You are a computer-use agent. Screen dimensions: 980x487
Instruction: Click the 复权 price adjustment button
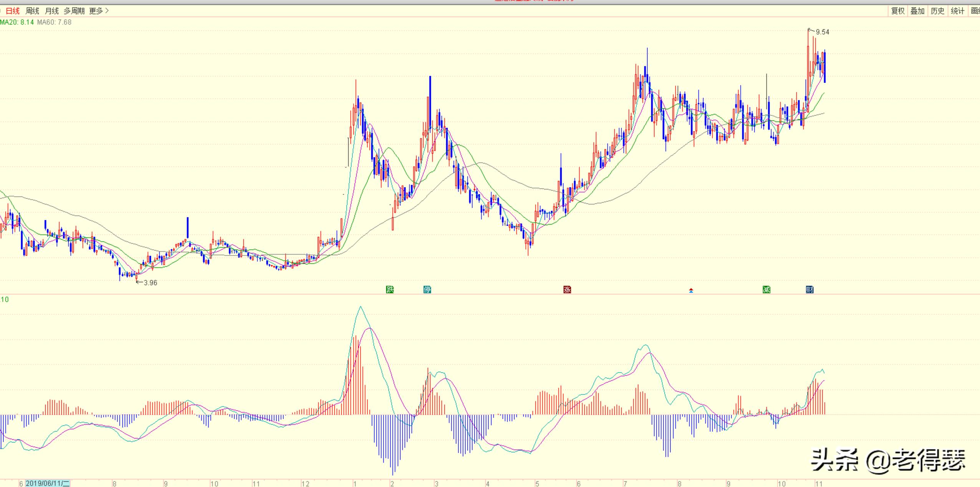pyautogui.click(x=898, y=11)
